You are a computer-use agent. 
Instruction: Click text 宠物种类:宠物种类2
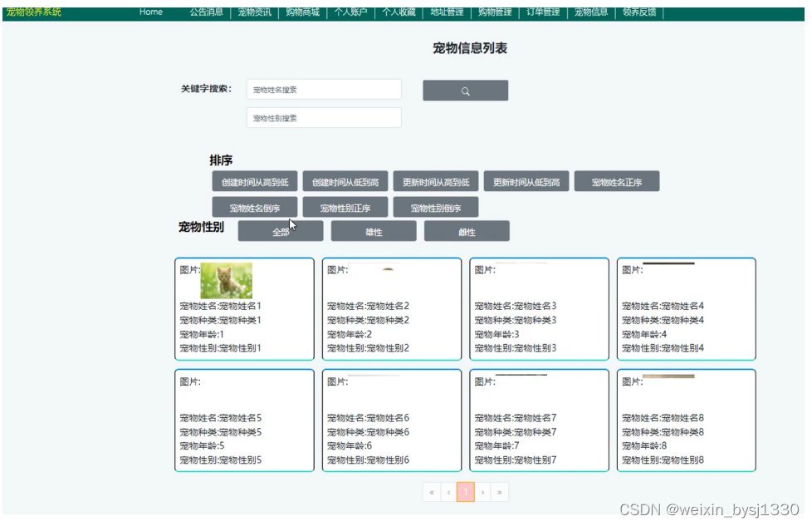click(368, 320)
